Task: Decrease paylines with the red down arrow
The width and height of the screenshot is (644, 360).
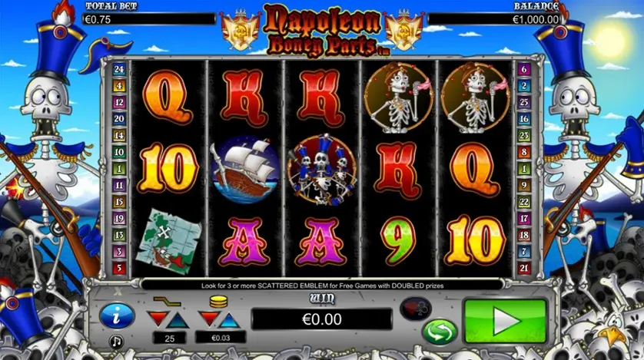Action: [x=158, y=319]
